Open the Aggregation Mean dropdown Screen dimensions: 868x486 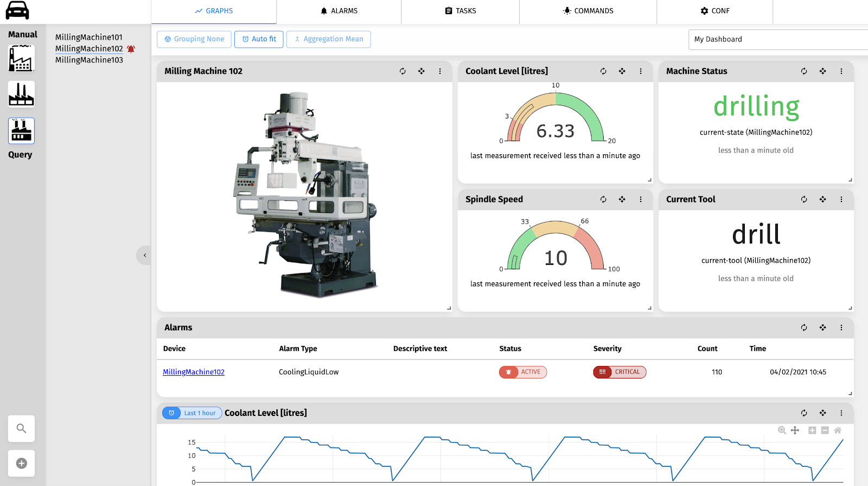click(x=328, y=39)
